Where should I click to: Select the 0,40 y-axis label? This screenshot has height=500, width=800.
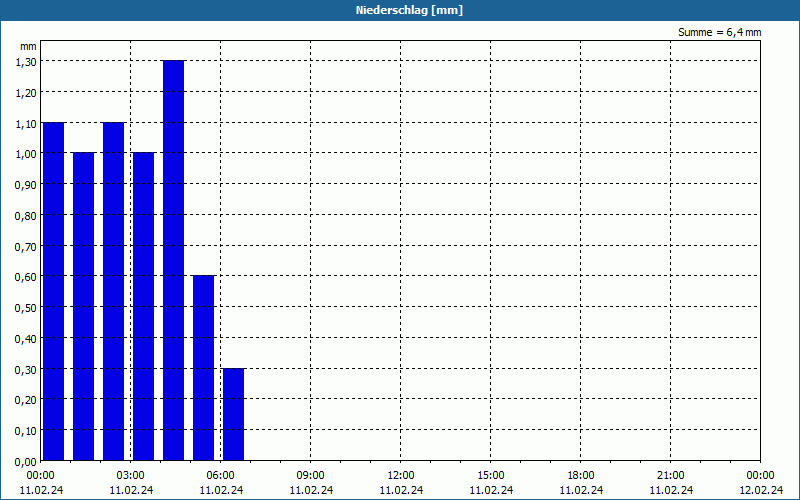[26, 339]
